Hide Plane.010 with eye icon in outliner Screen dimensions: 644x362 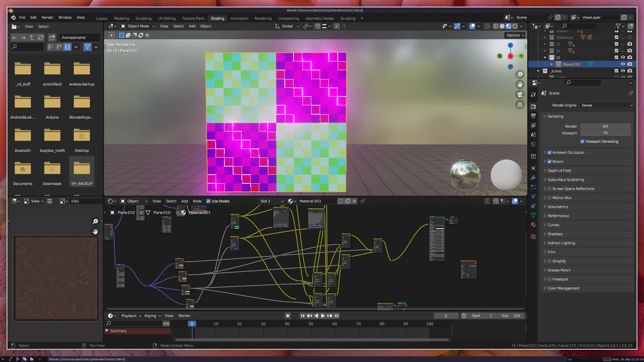pos(623,64)
